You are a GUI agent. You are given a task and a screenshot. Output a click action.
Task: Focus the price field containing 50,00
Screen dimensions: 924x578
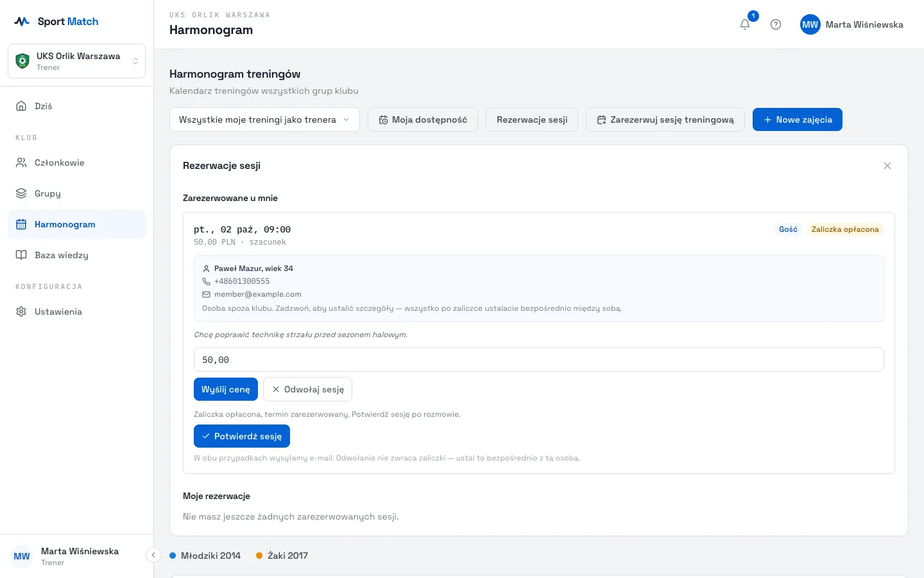pyautogui.click(x=539, y=360)
